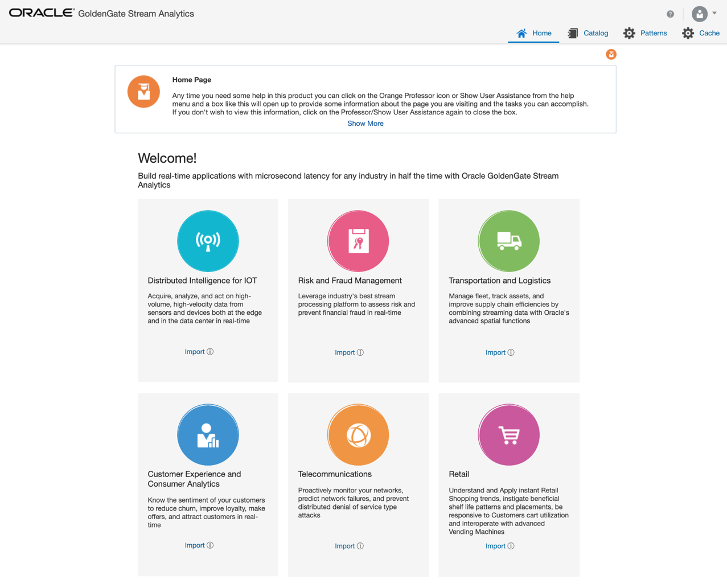The image size is (727, 588).
Task: Navigate to the Cache section
Action: (701, 33)
